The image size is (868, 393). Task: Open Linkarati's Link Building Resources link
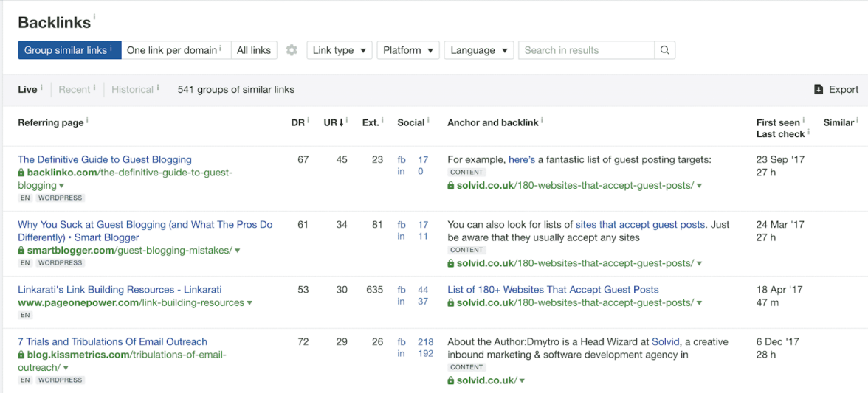(x=120, y=290)
